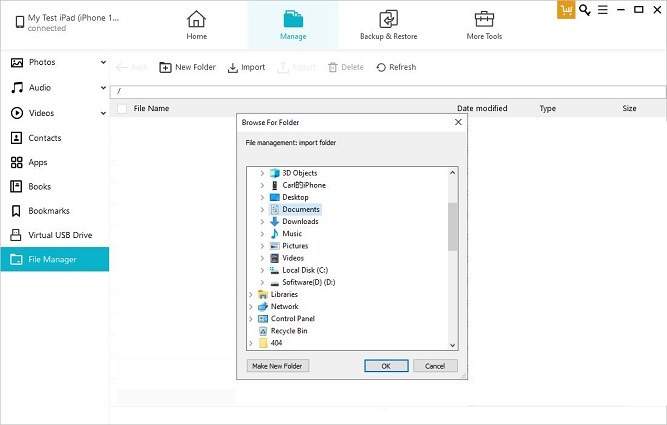Click the Delete toolbar button
Viewport: 667px width, 425px height.
[346, 67]
